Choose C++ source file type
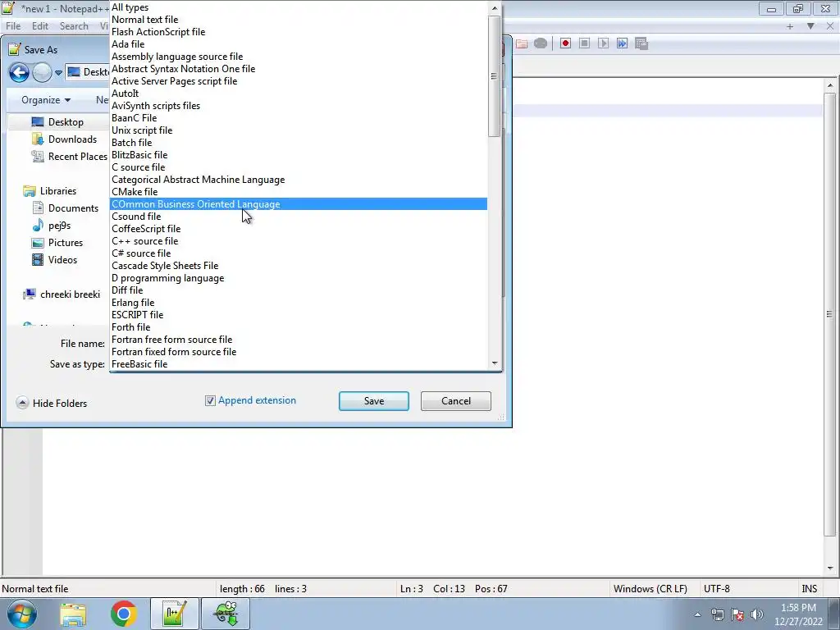The width and height of the screenshot is (840, 630). pyautogui.click(x=299, y=242)
